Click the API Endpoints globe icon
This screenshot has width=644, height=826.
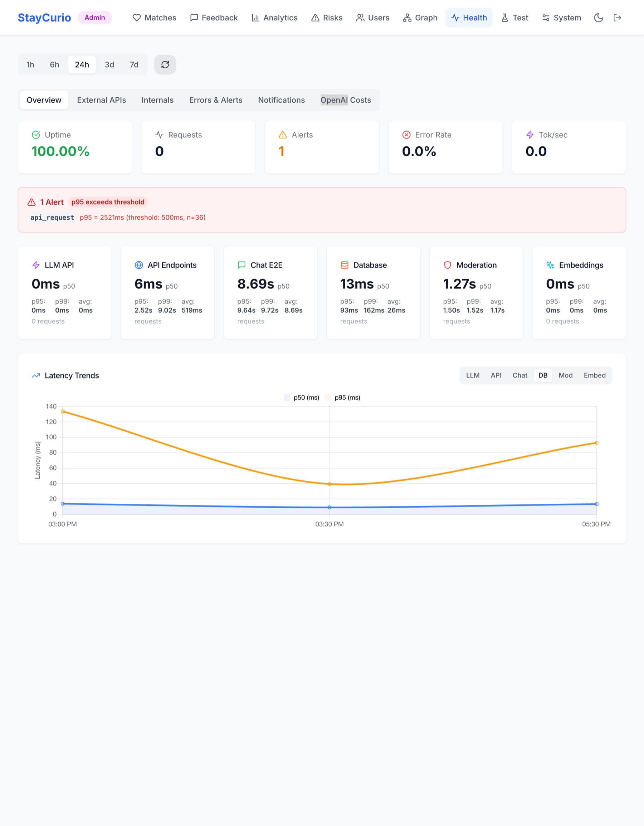coord(139,265)
